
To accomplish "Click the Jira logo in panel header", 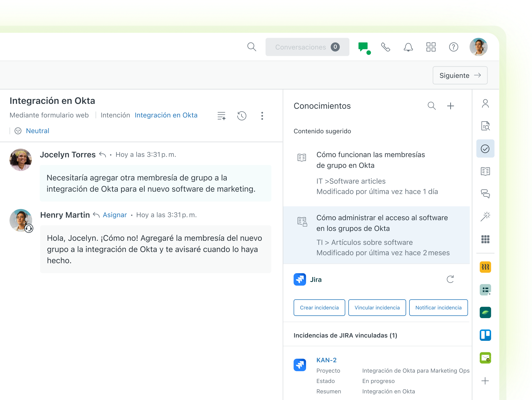I will tap(300, 279).
